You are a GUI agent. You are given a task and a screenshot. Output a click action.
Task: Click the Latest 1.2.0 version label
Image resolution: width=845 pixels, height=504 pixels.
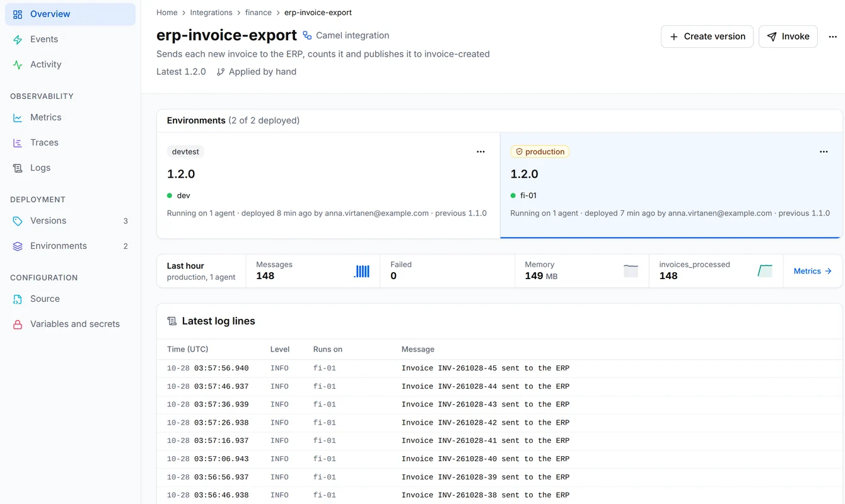[181, 72]
